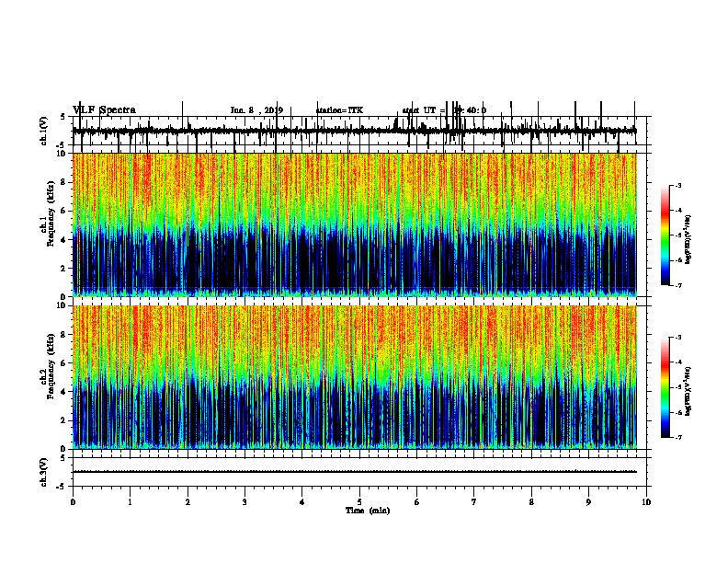Click the "station=ITK" header label
The width and height of the screenshot is (728, 563).
[x=339, y=110]
